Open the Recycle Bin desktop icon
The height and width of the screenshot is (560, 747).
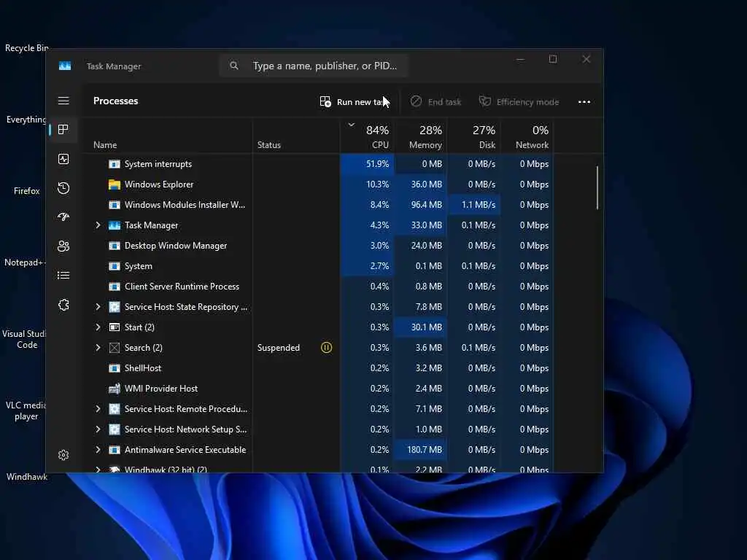point(26,48)
